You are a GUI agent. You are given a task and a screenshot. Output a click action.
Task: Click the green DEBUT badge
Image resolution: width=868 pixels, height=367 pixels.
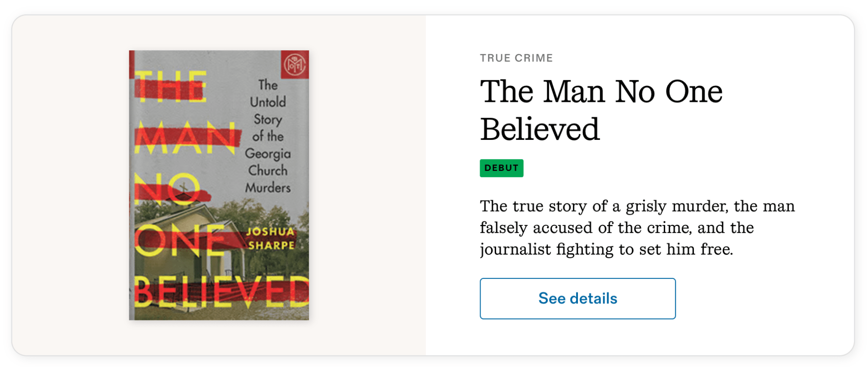[501, 168]
